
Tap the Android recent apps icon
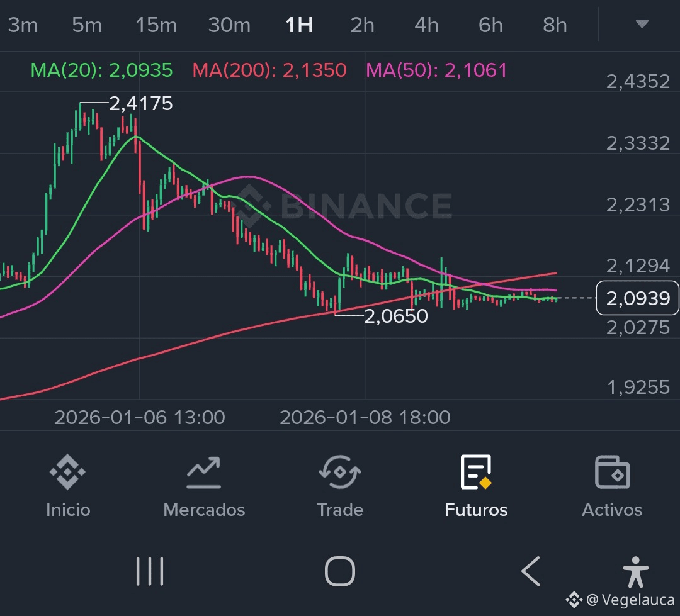150,571
